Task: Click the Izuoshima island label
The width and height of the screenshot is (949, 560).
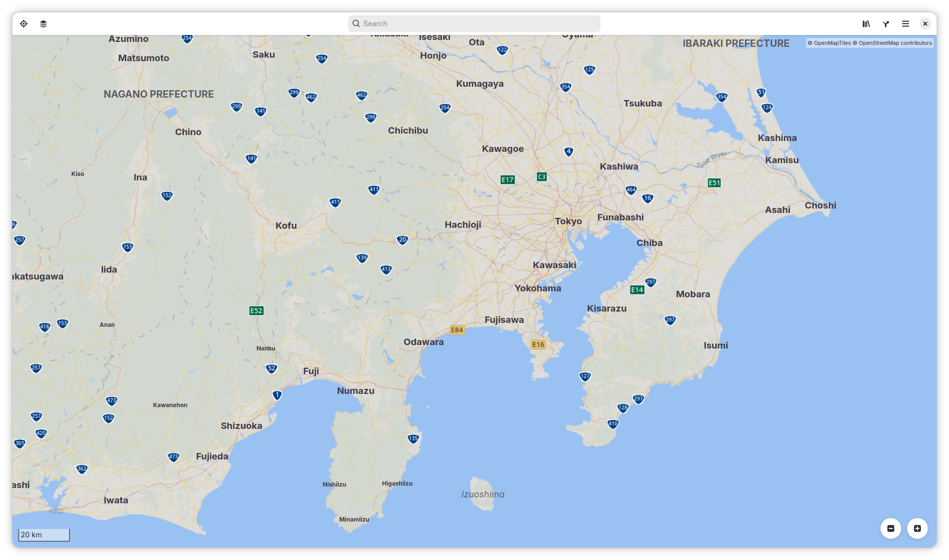Action: click(x=483, y=494)
